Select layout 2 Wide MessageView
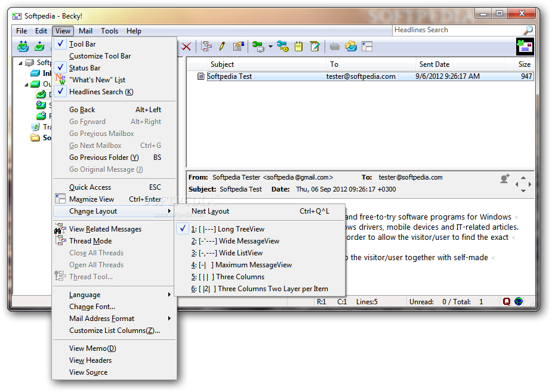The height and width of the screenshot is (392, 552). click(260, 242)
